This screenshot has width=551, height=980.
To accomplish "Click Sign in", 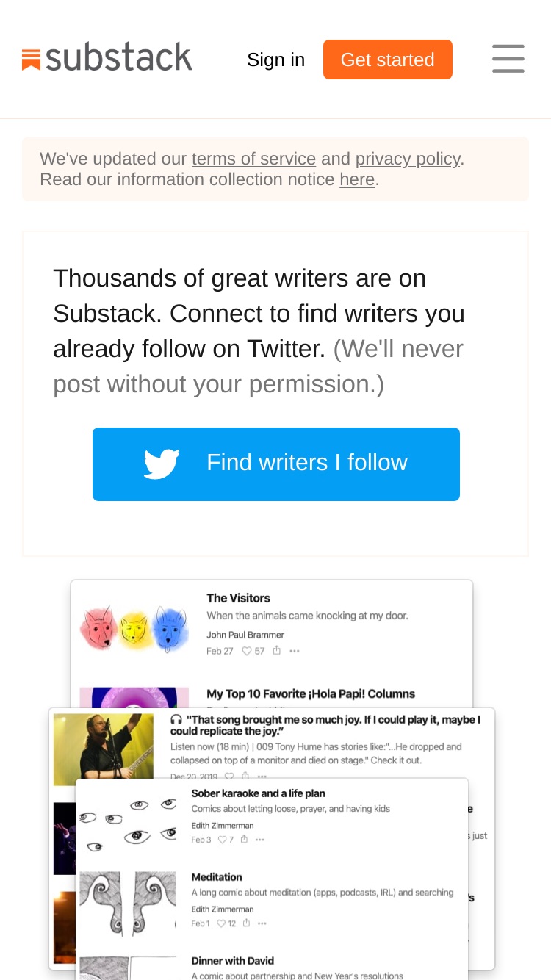I will pos(275,60).
